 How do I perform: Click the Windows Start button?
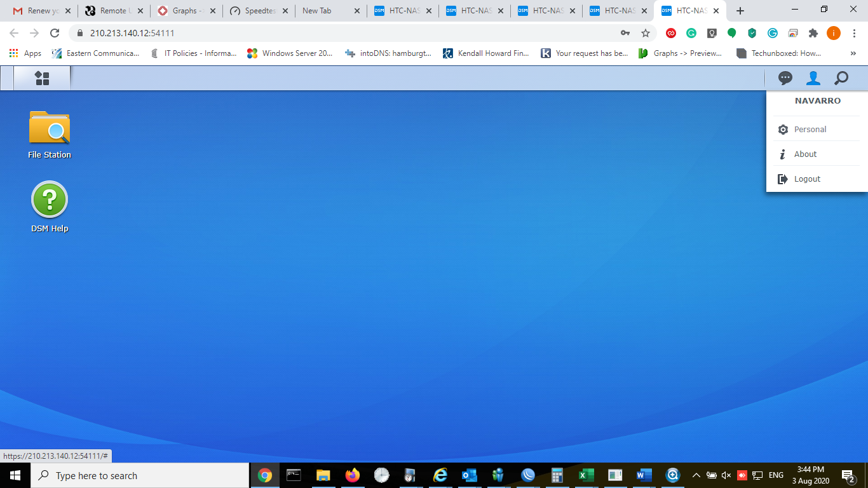[15, 475]
